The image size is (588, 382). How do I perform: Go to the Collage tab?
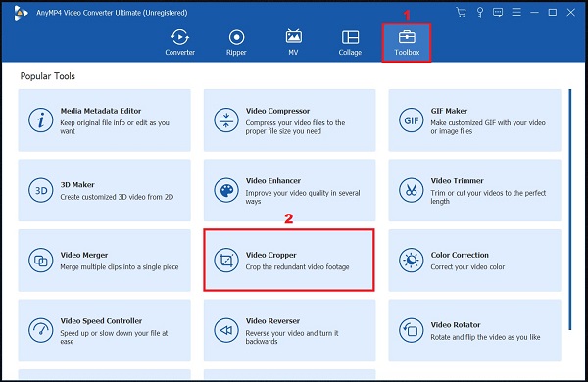pos(350,43)
